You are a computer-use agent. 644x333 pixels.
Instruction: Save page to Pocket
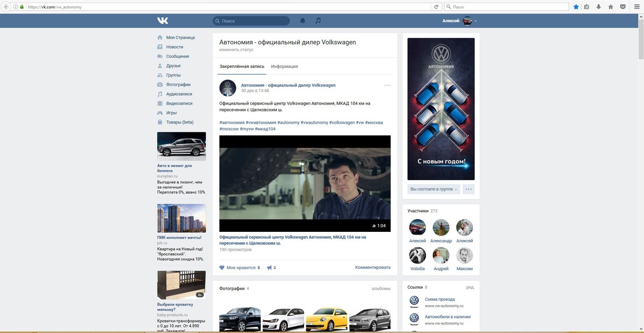(623, 7)
